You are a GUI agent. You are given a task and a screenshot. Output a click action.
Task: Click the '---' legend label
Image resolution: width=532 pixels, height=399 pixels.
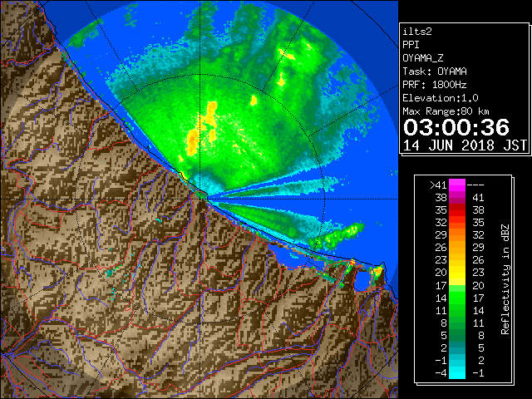(x=475, y=185)
